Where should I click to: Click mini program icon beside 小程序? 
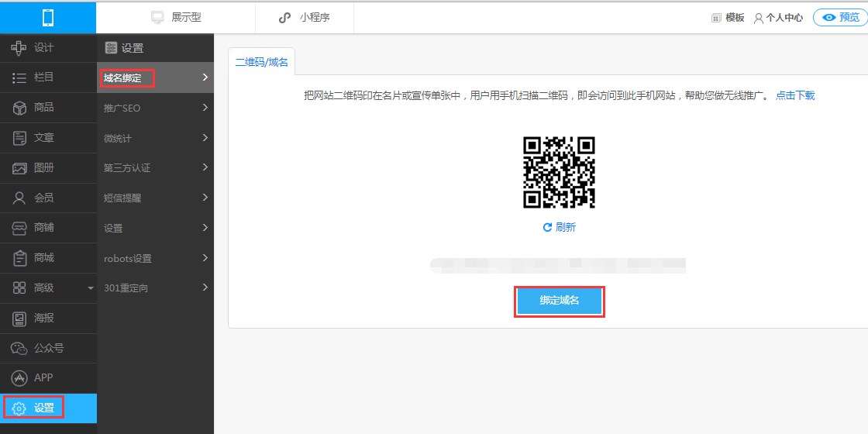point(284,17)
